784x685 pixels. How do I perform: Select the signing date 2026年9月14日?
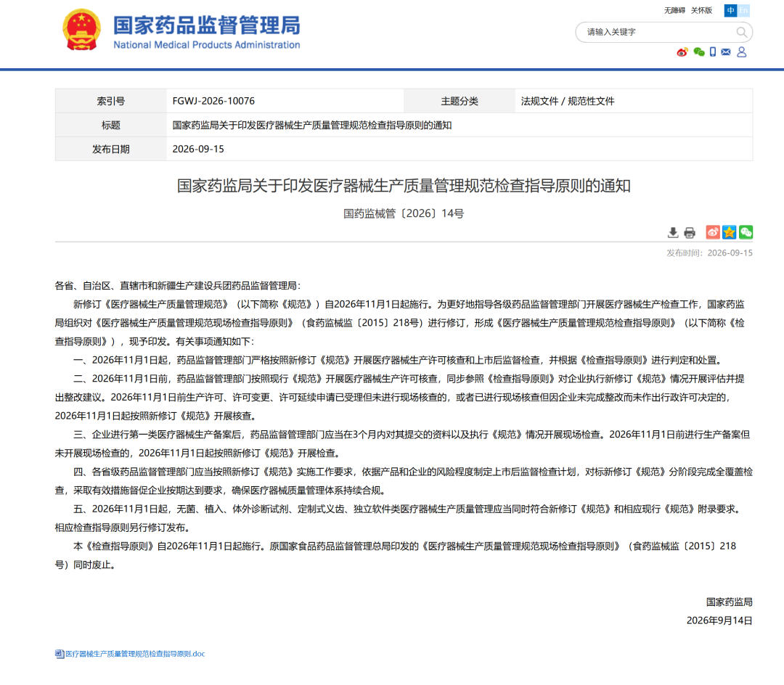click(719, 620)
